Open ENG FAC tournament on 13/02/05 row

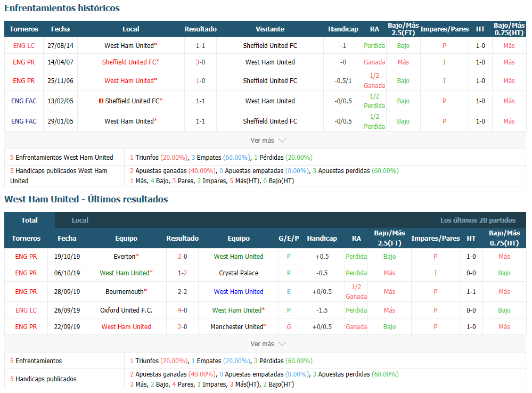tap(24, 101)
